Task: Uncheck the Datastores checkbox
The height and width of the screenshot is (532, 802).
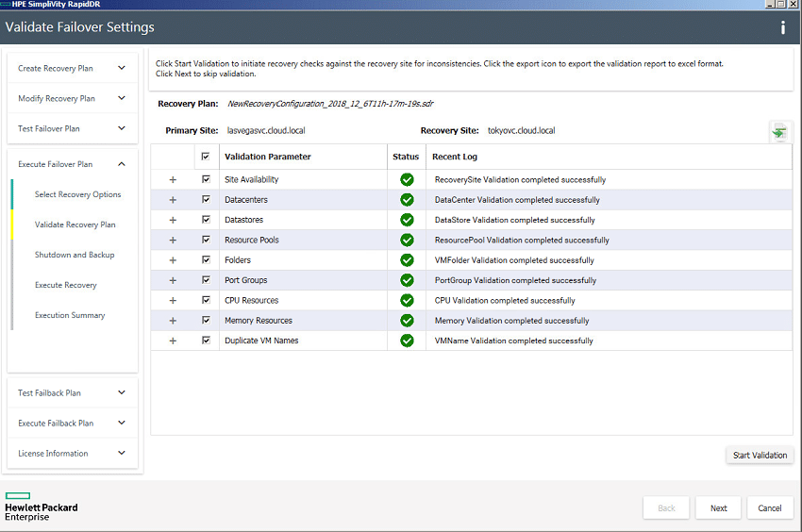Action: point(206,220)
